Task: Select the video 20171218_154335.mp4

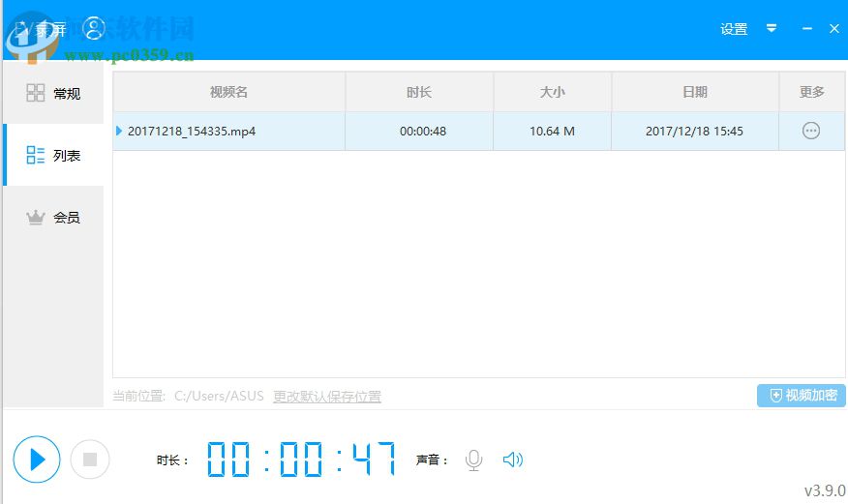Action: (192, 132)
